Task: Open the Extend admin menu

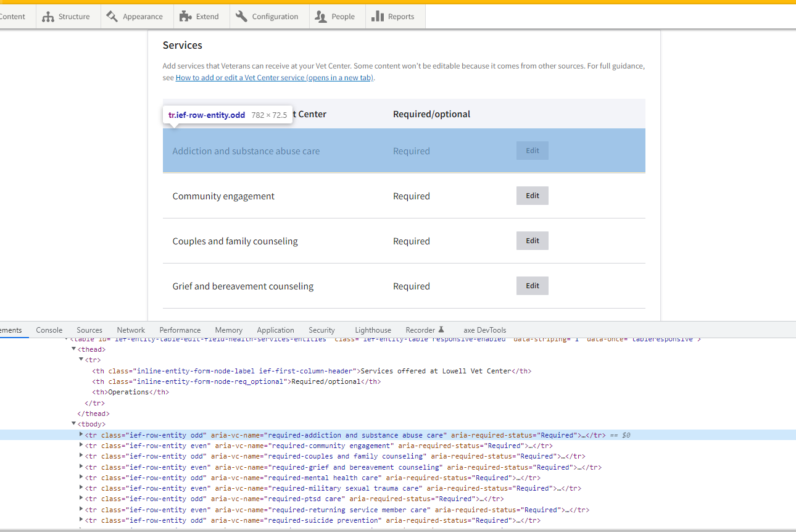Action: pyautogui.click(x=201, y=17)
